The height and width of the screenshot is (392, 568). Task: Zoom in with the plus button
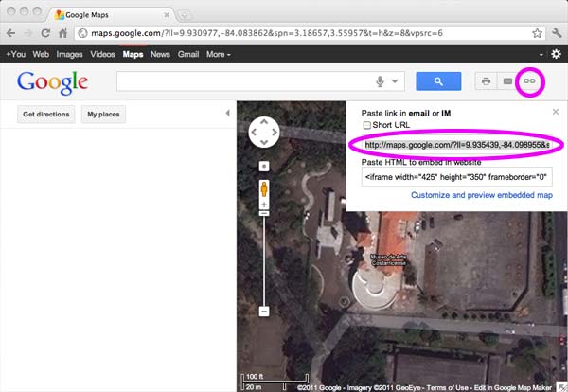click(264, 205)
